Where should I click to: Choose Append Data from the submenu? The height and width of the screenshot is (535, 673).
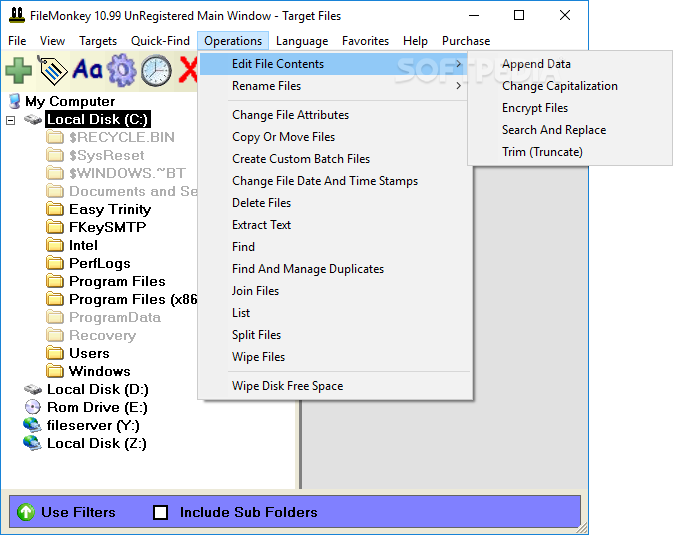[570, 64]
